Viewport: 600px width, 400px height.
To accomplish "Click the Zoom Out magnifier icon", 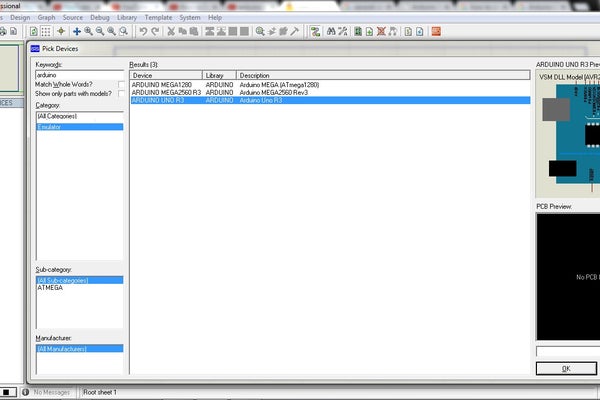I will (100, 31).
